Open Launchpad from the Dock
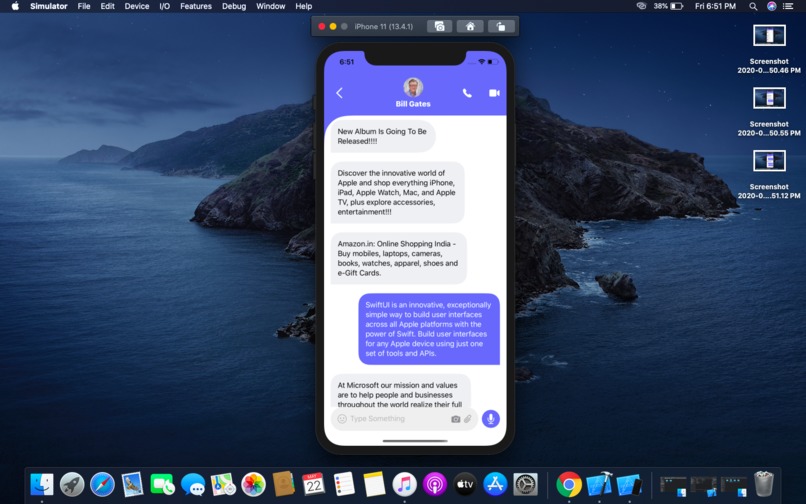Viewport: 806px width, 504px height. [x=72, y=484]
